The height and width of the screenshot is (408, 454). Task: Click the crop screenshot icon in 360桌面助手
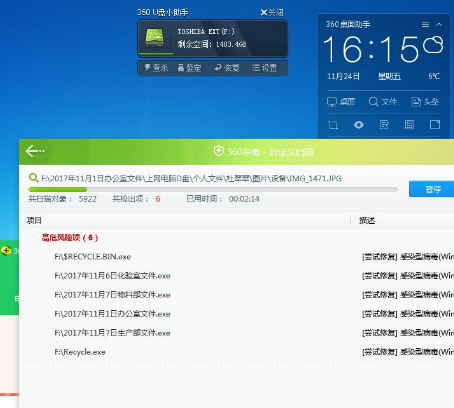[x=333, y=125]
